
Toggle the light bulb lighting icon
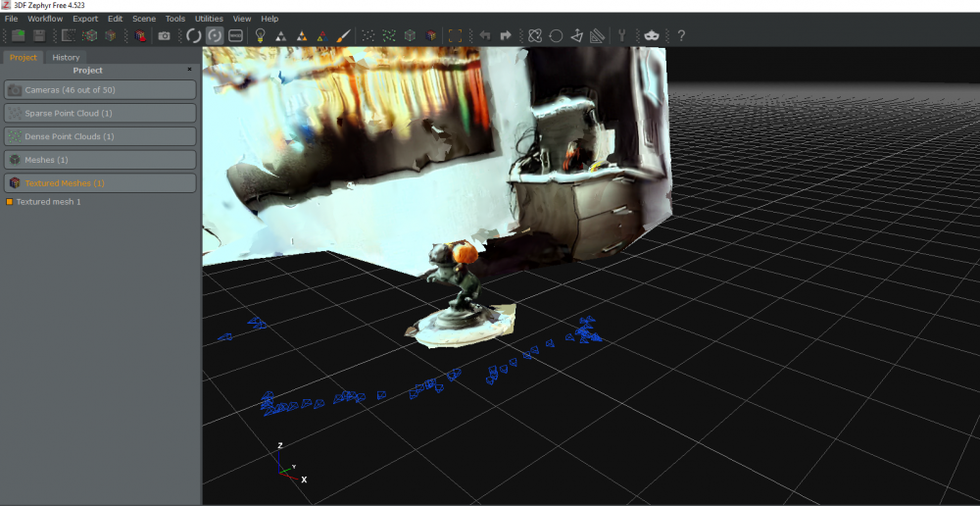click(x=261, y=35)
